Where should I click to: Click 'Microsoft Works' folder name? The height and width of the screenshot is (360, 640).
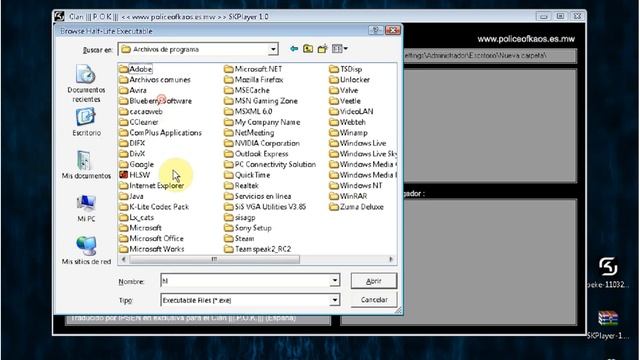157,249
